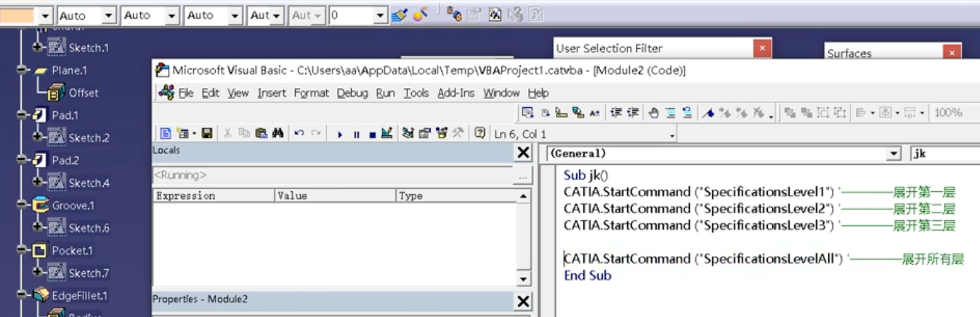Click the CATIA Painter brush icon
The width and height of the screenshot is (980, 317).
(399, 15)
